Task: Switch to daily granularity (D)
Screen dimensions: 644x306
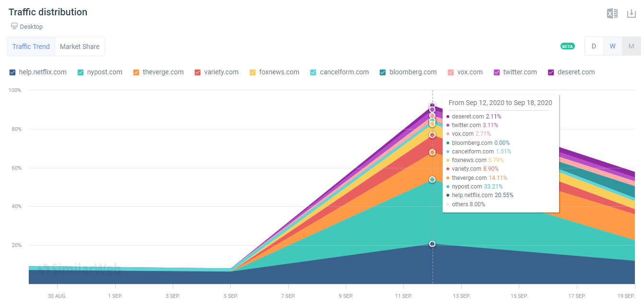Action: coord(594,47)
